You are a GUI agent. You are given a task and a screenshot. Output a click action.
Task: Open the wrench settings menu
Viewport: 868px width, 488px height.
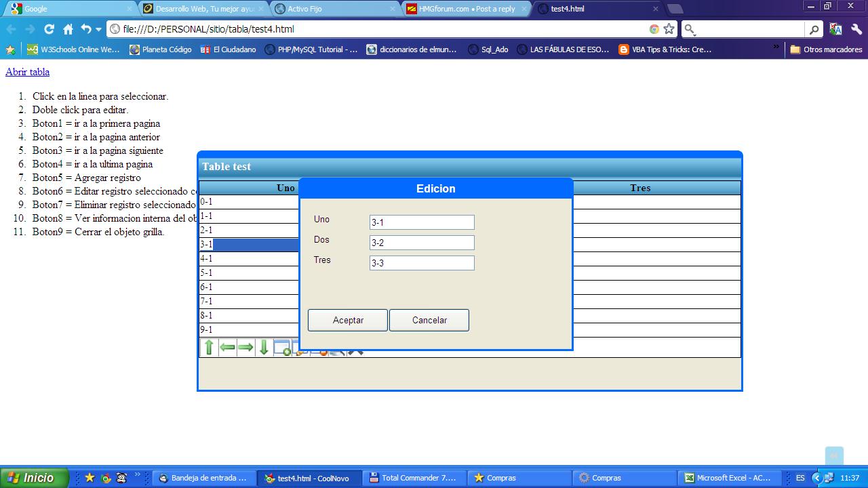856,29
